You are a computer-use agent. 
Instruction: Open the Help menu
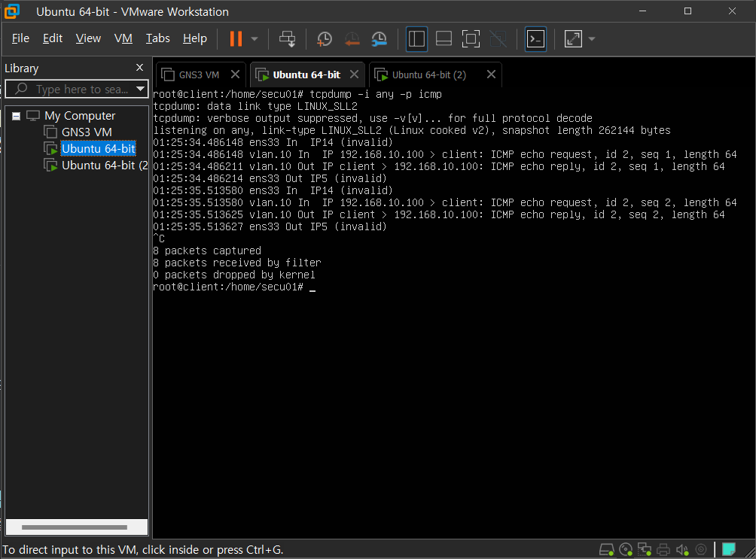195,38
